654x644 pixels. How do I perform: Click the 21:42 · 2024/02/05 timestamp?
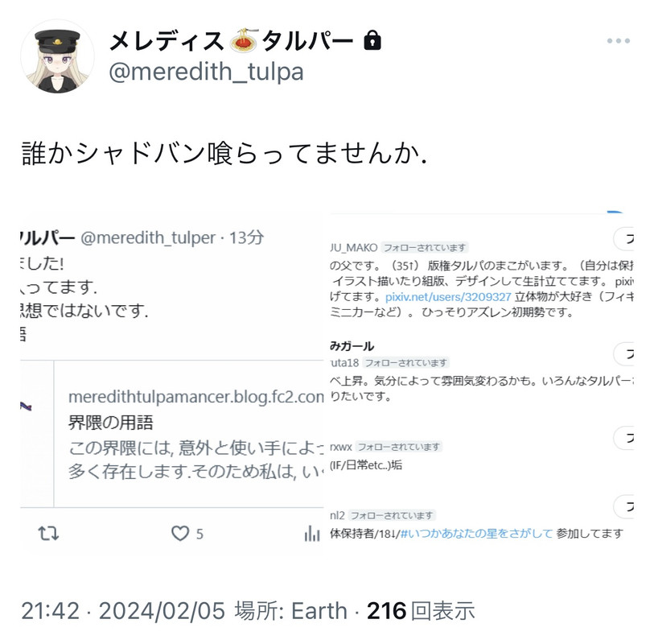(x=123, y=611)
